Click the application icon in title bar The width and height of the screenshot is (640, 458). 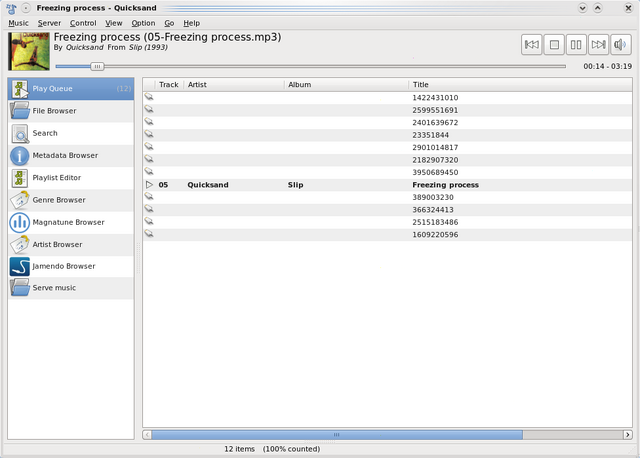[11, 8]
